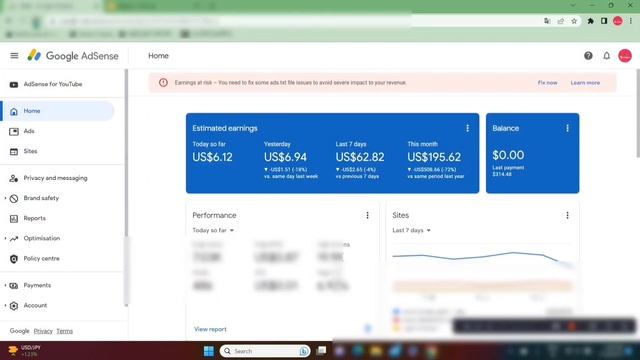Viewport: 640px width, 360px height.
Task: Open the Last 7 days dropdown
Action: [411, 230]
